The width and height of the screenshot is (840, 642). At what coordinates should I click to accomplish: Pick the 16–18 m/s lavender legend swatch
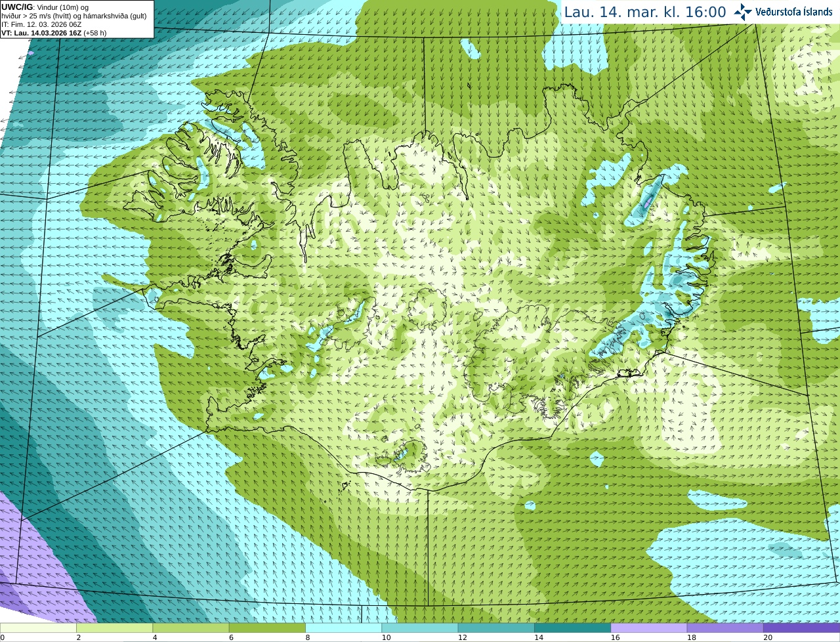[x=649, y=628]
